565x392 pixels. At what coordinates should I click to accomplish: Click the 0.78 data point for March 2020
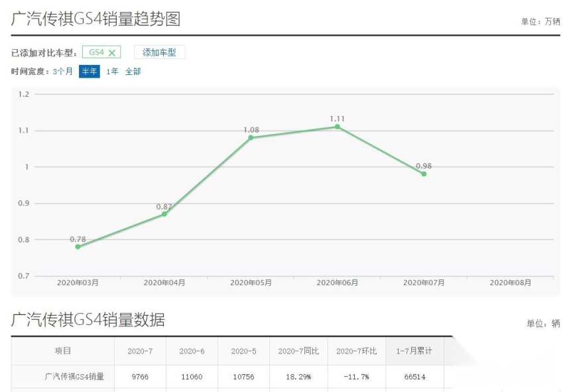click(x=78, y=247)
